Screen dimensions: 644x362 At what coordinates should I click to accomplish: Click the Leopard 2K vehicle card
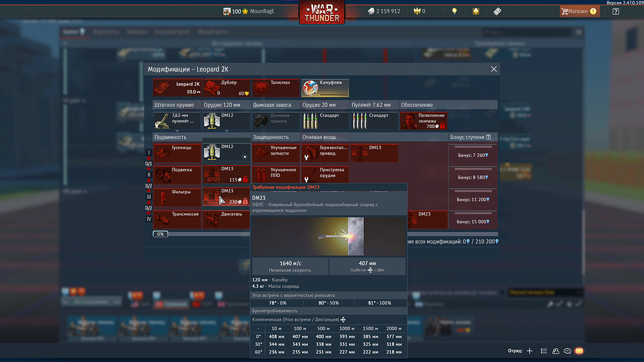tap(177, 88)
